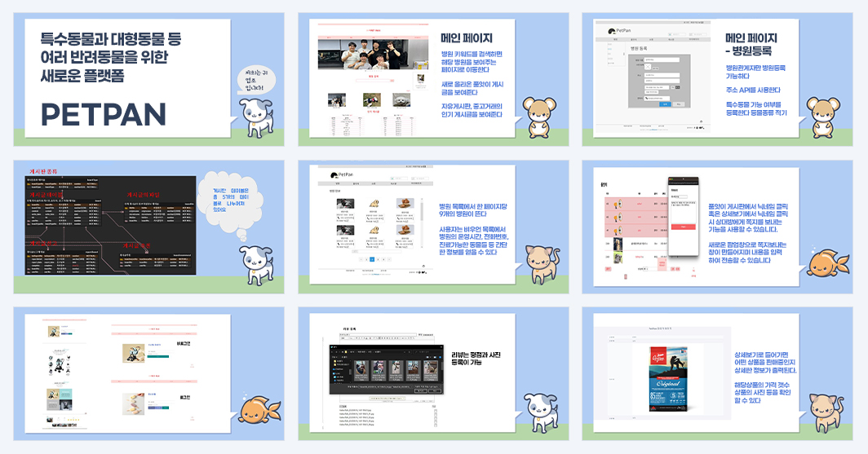Click the PetPan logo in the hospital list screenshot
Image resolution: width=868 pixels, height=454 pixels.
click(342, 175)
